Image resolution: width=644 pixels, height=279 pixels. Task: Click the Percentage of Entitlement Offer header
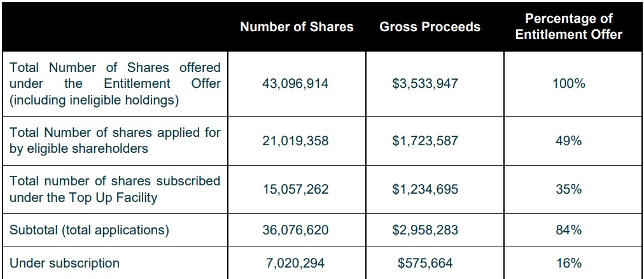[569, 27]
